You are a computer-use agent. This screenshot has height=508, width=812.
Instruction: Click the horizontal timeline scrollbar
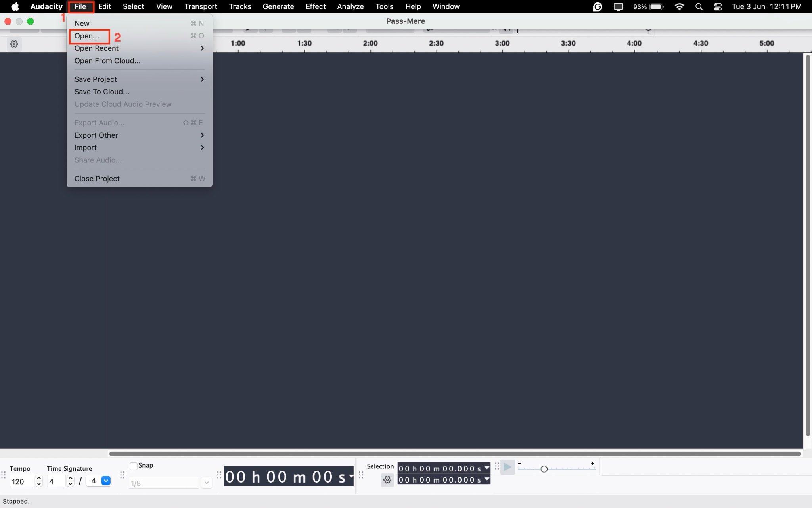pyautogui.click(x=455, y=454)
